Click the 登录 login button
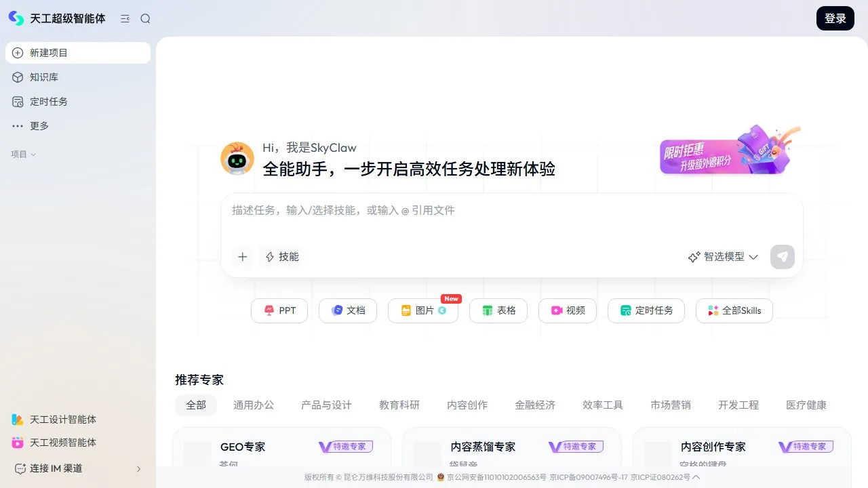This screenshot has width=868, height=488. (835, 19)
